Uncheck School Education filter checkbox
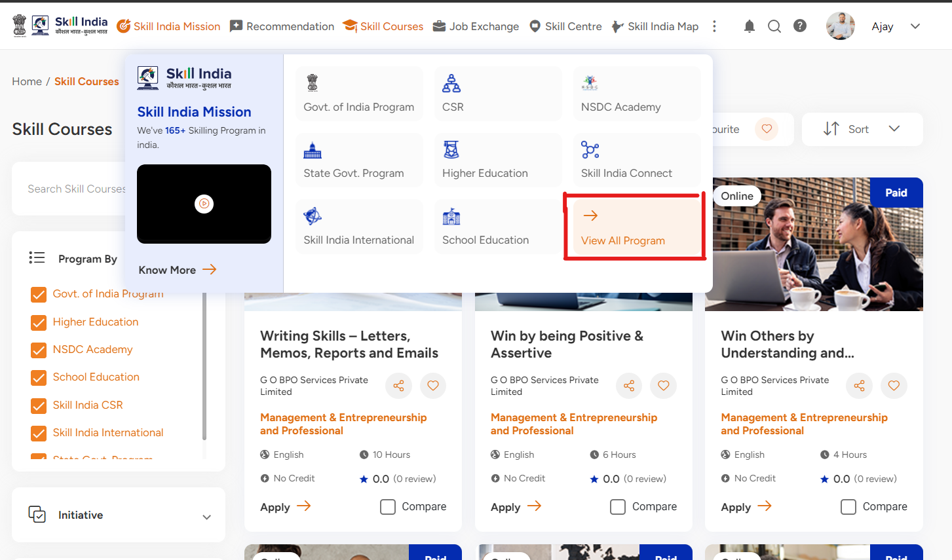Viewport: 952px width, 560px height. [x=39, y=378]
